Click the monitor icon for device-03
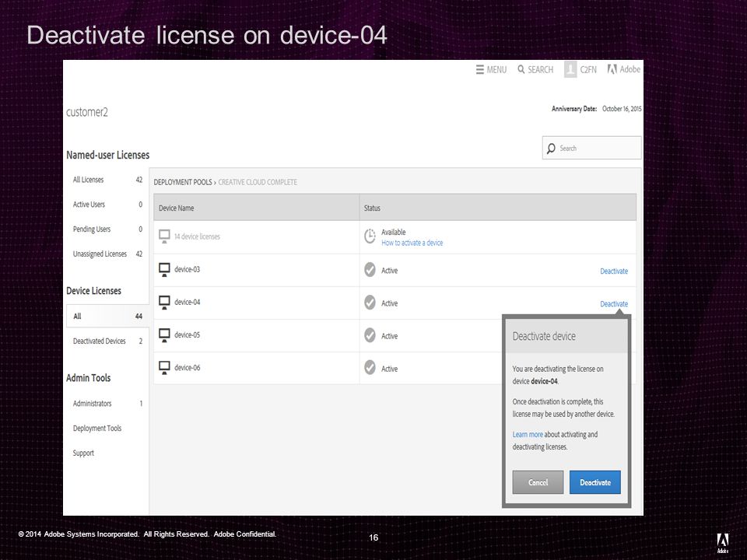The height and width of the screenshot is (560, 747). pos(164,270)
